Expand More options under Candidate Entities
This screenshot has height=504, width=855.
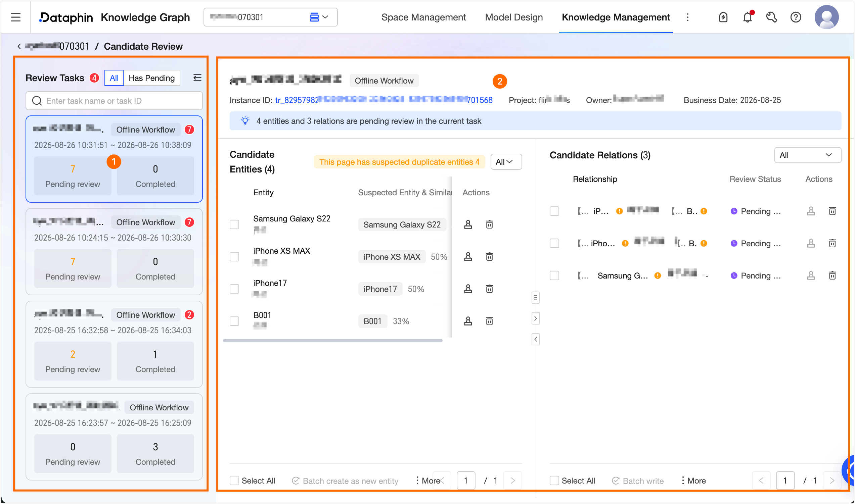428,481
